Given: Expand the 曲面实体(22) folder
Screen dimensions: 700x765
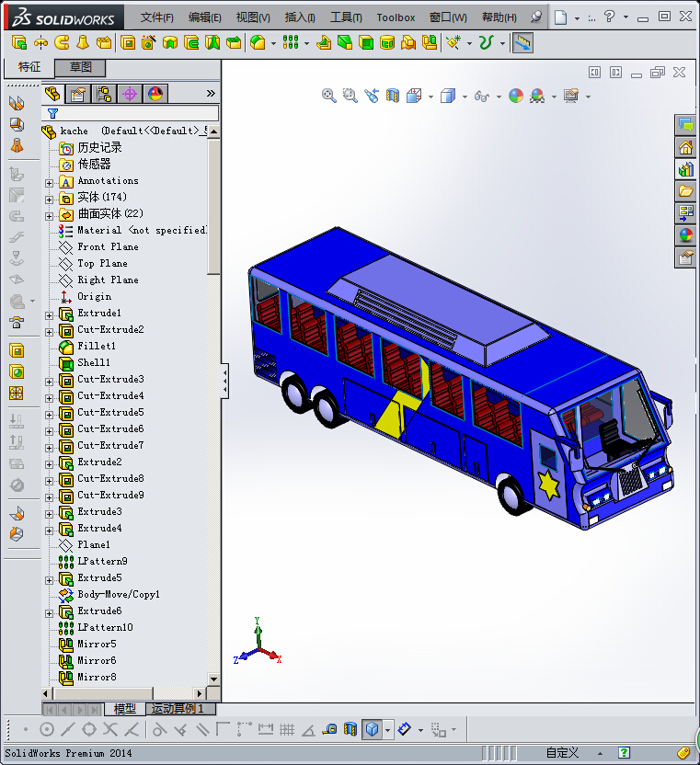Looking at the screenshot, I should click(x=49, y=216).
